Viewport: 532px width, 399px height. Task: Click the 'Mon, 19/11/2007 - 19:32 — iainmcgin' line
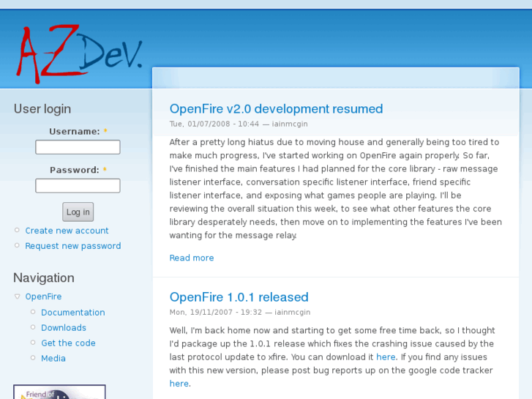click(240, 312)
